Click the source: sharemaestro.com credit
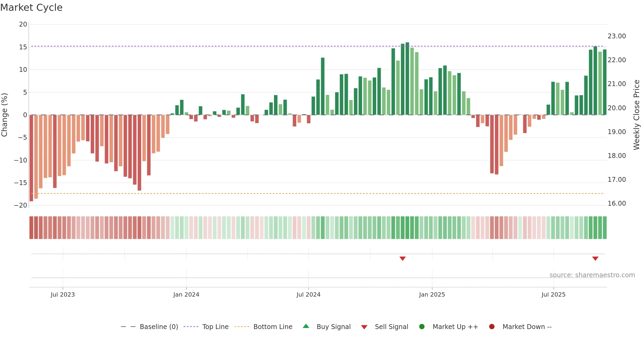The image size is (644, 362). (x=592, y=275)
